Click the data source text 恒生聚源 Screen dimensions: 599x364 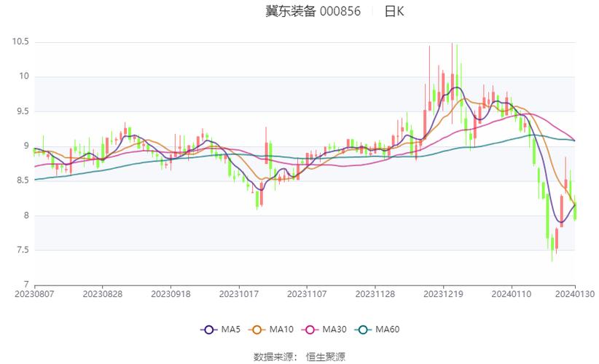click(x=326, y=357)
